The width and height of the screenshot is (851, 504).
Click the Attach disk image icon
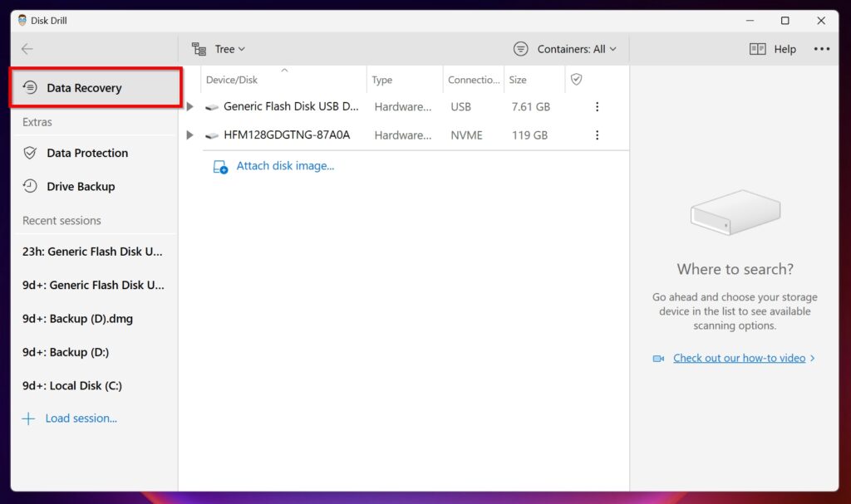coord(219,165)
